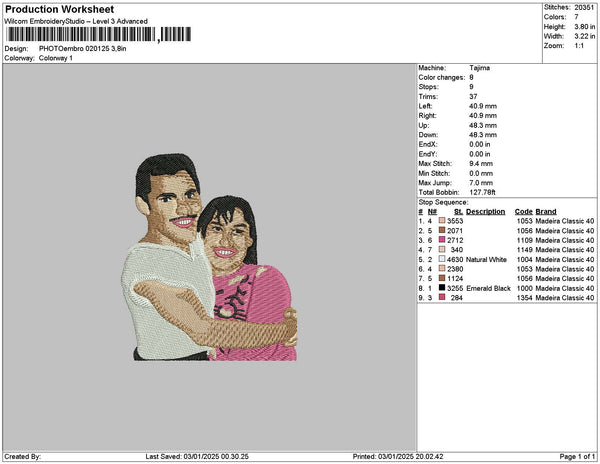
Task: Select the Colors value 7
Action: pos(576,17)
